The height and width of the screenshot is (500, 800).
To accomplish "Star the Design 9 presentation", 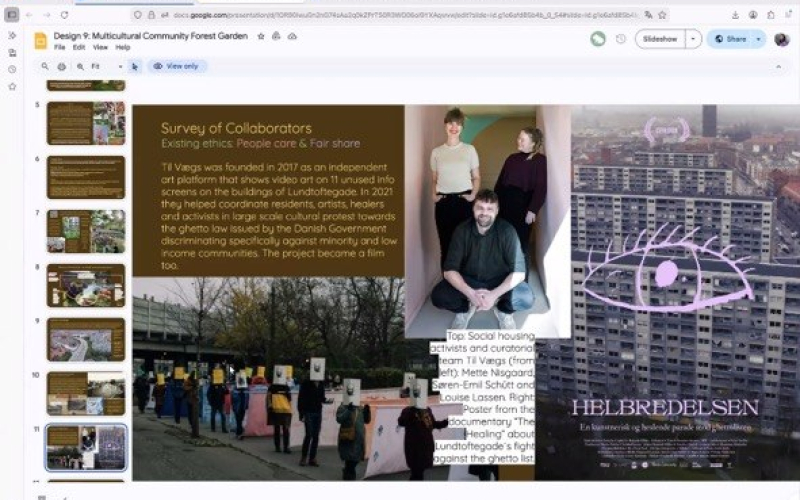I will [261, 36].
